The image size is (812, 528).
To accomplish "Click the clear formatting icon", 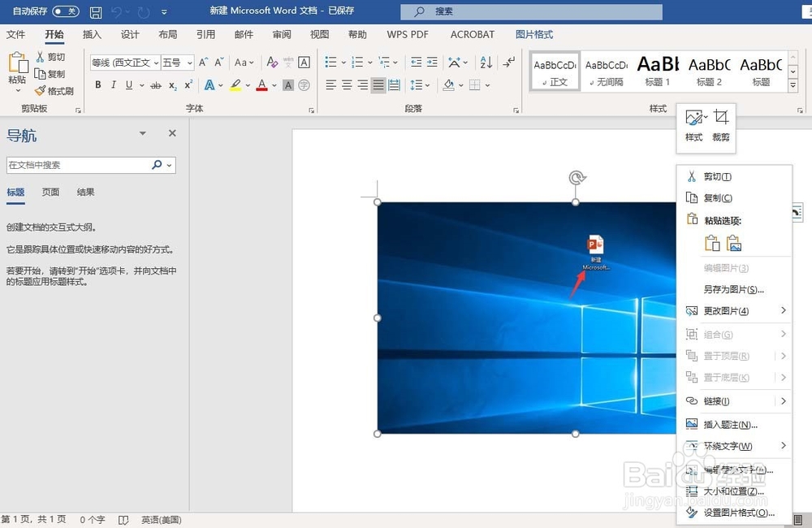I will coord(272,63).
